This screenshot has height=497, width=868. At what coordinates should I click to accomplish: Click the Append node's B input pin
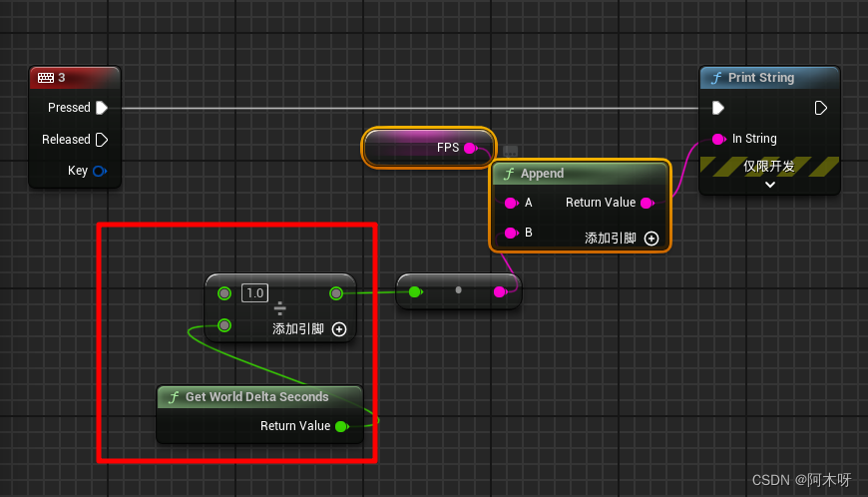click(511, 234)
